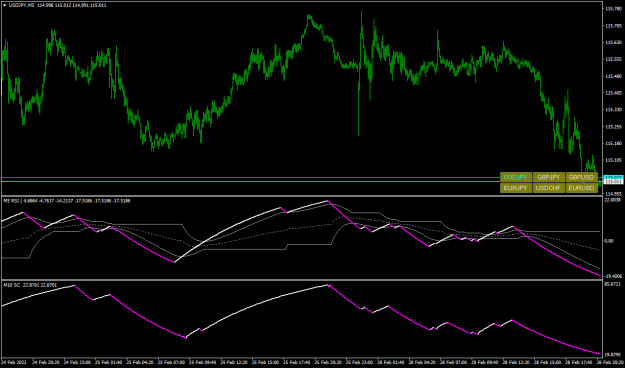The image size is (625, 368).
Task: Click the USDJPY,M5 chart title text
Action: (x=21, y=6)
